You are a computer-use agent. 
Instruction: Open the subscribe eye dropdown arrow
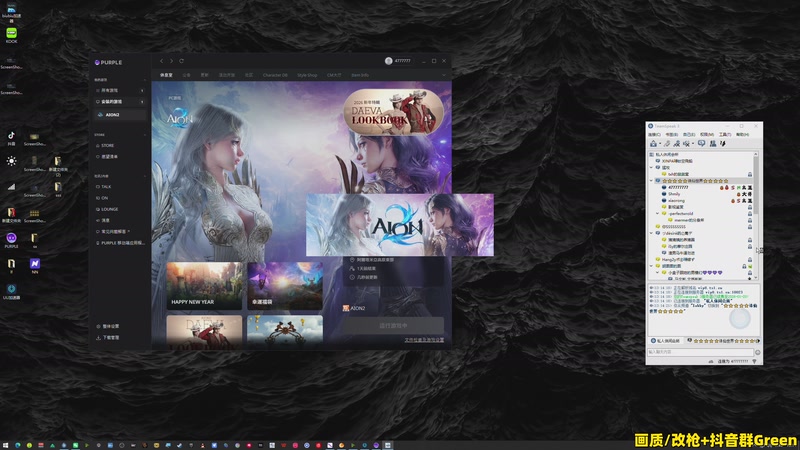[693, 144]
